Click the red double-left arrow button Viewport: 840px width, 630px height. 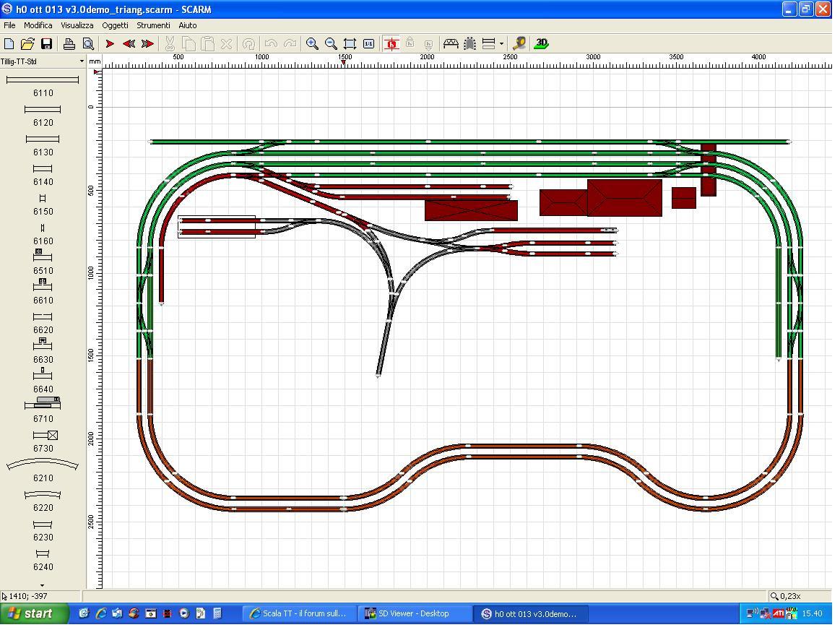129,44
